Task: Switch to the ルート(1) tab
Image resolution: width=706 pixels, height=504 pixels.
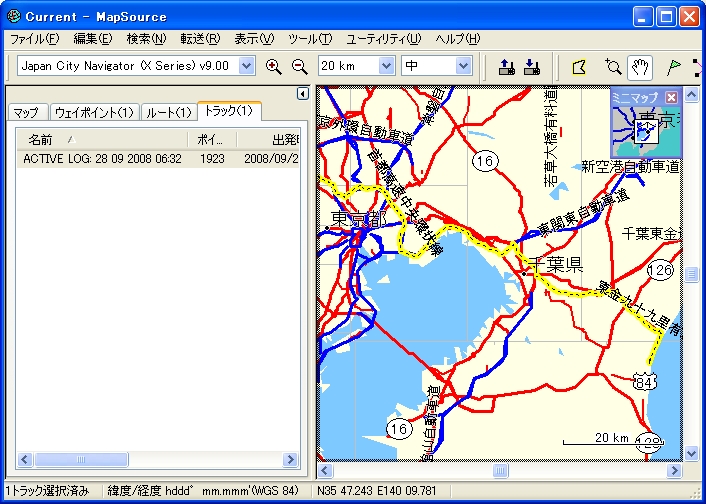Action: point(169,112)
